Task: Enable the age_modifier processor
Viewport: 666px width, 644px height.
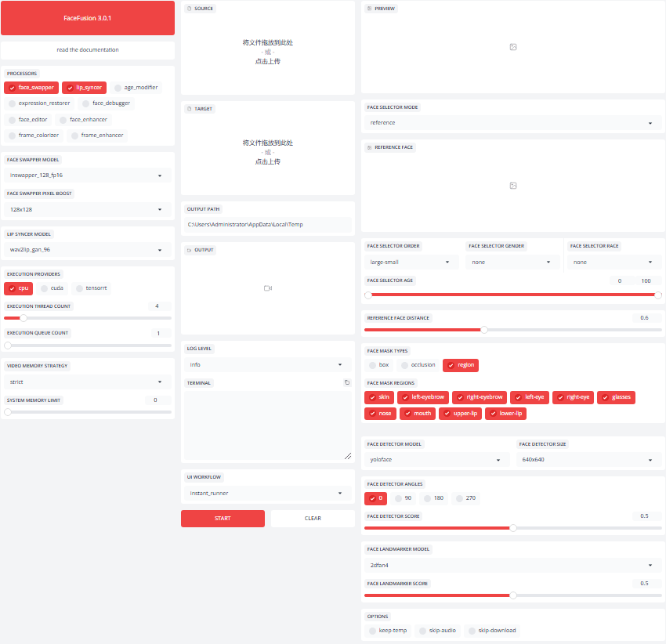Action: click(x=136, y=88)
